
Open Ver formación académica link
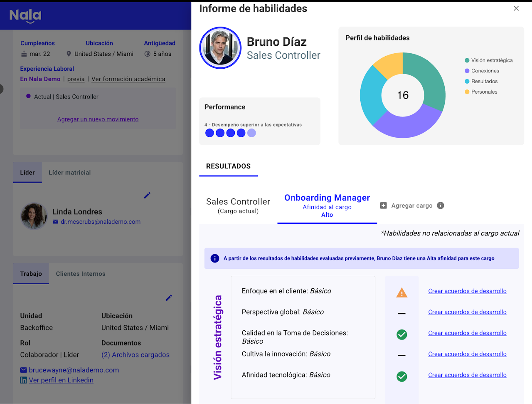(x=128, y=79)
